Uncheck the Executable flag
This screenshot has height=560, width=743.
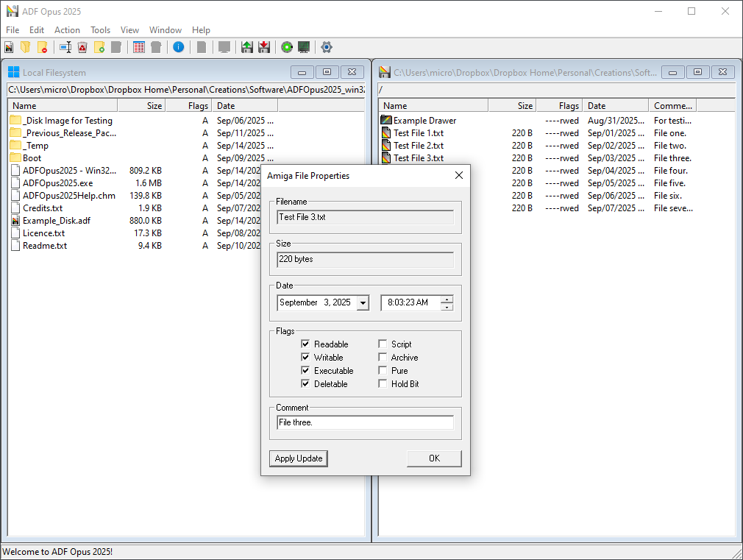pos(305,370)
